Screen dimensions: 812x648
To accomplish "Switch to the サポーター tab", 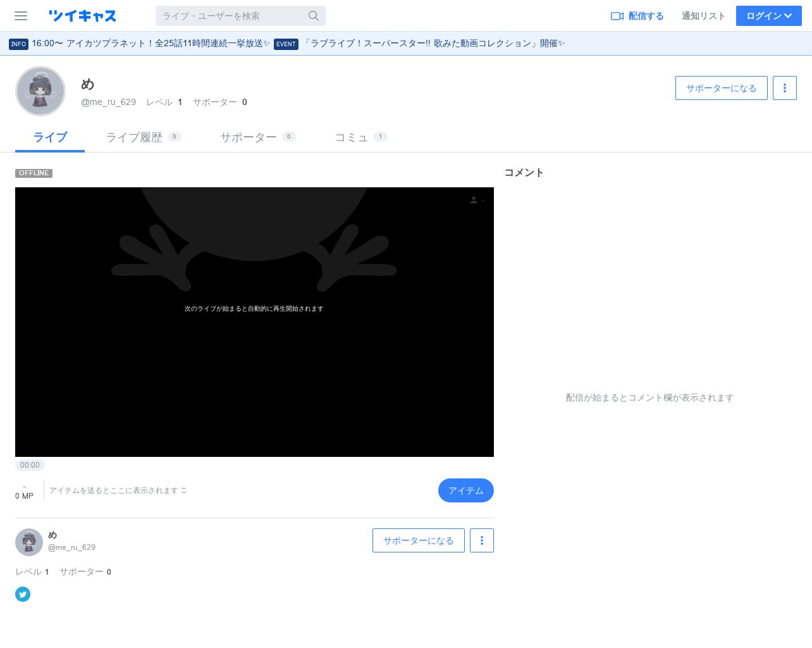I will (x=258, y=137).
